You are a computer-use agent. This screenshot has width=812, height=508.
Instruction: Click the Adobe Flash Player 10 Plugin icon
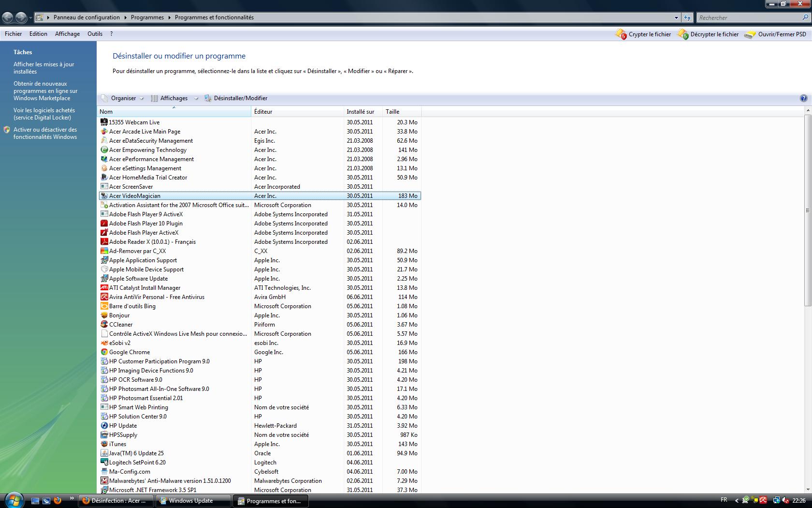click(104, 224)
